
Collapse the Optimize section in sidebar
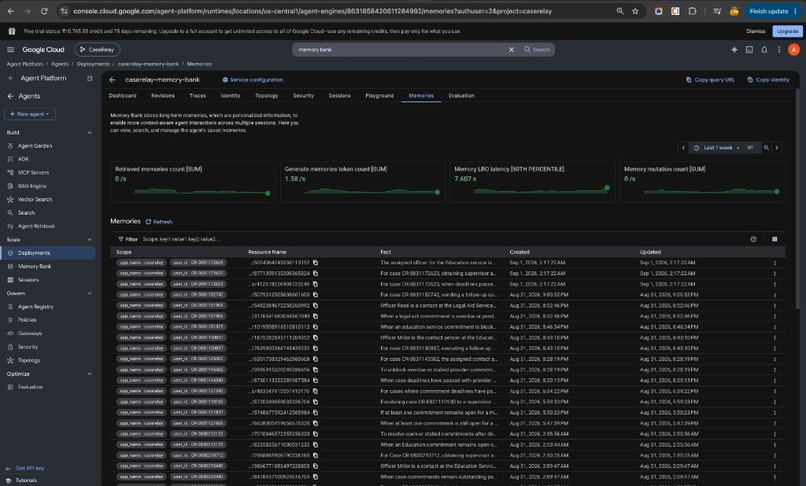(89, 374)
